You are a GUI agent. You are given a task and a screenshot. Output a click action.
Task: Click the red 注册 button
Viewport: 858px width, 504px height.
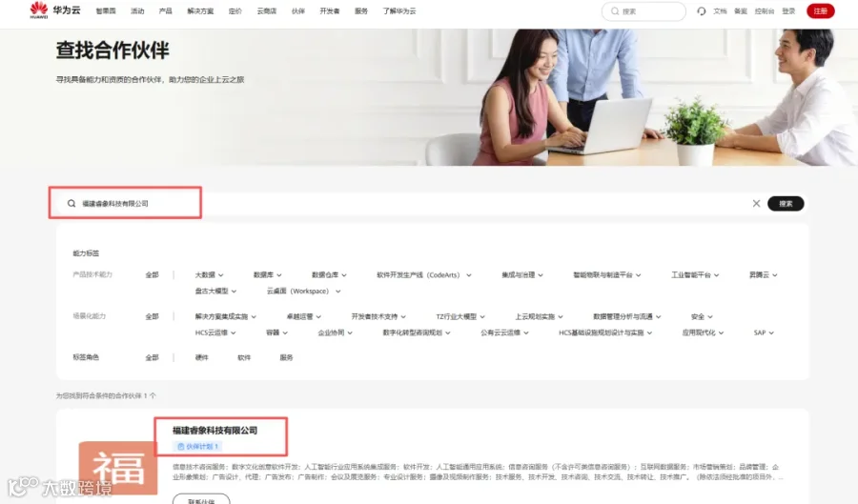point(820,10)
